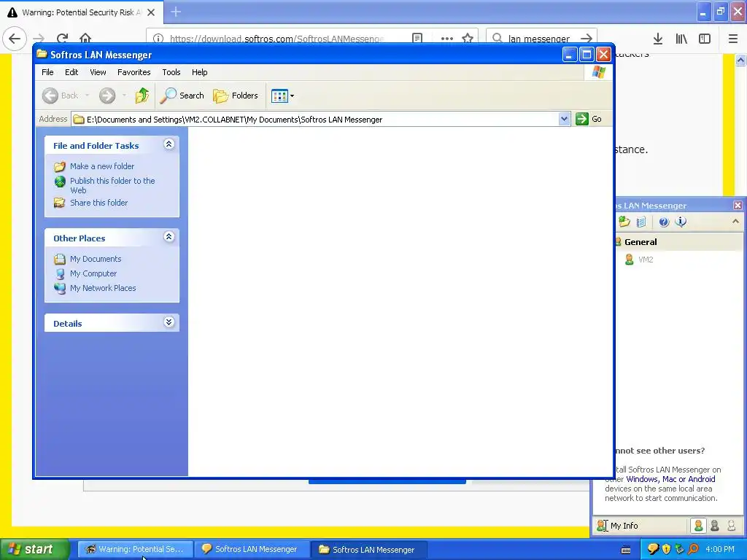The image size is (747, 560).
Task: Click the Make a new folder icon
Action: [60, 167]
